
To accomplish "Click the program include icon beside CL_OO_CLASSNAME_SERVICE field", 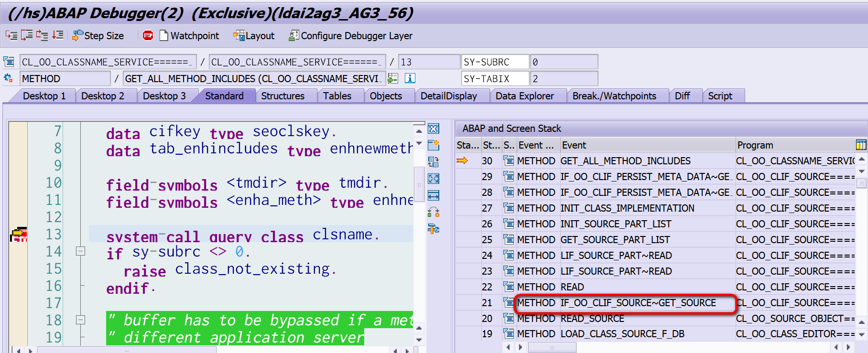I will (9, 62).
